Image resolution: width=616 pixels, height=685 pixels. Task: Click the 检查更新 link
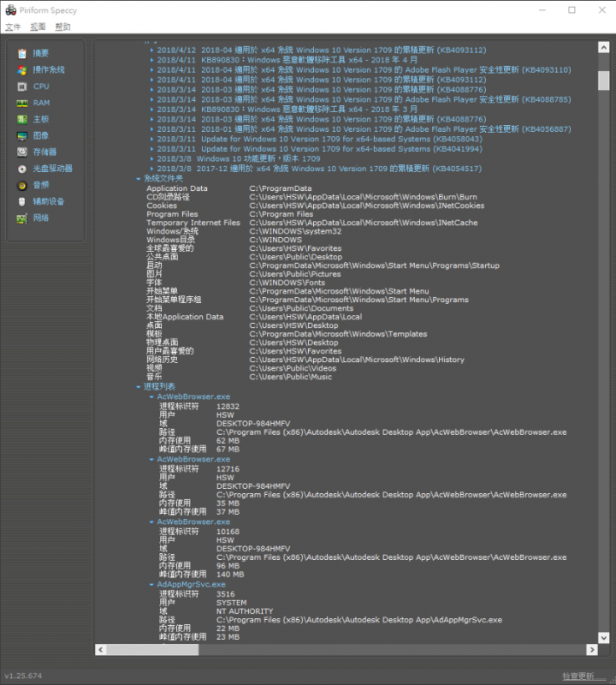(583, 676)
